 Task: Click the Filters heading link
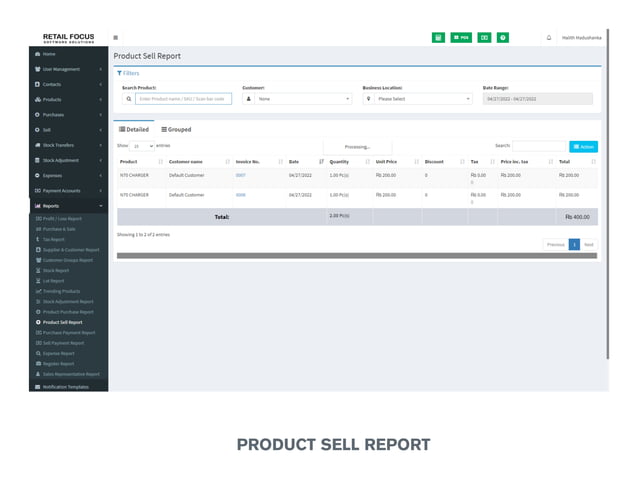click(x=128, y=73)
